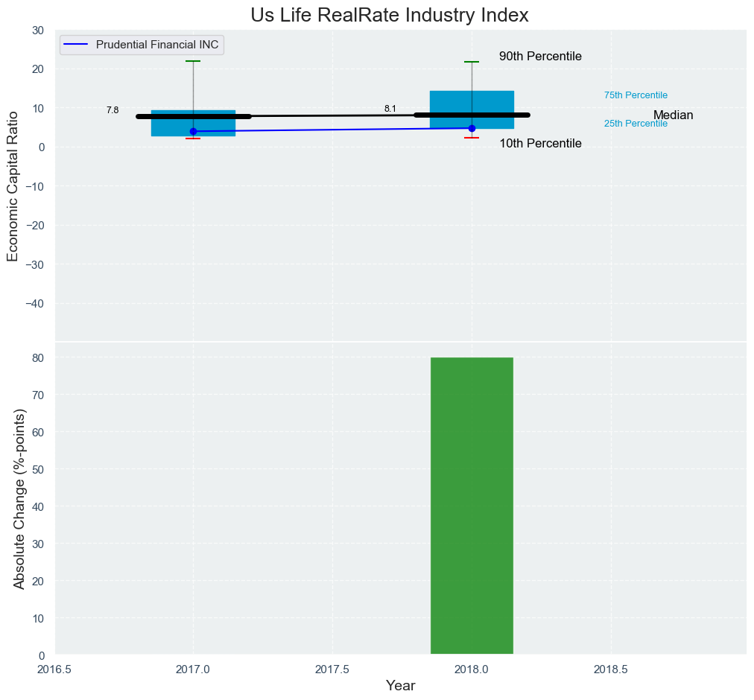
Task: Click the blue data point for 2017
Action: pos(194,132)
